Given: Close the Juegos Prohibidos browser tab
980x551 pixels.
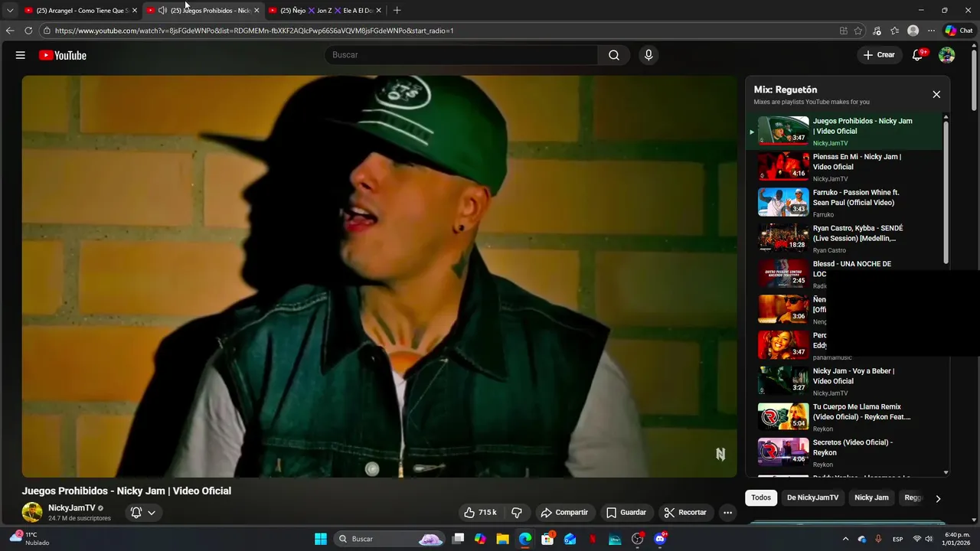Looking at the screenshot, I should (256, 11).
